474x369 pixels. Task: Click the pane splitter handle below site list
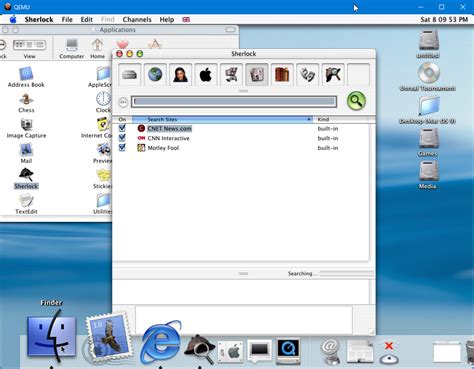tap(243, 273)
